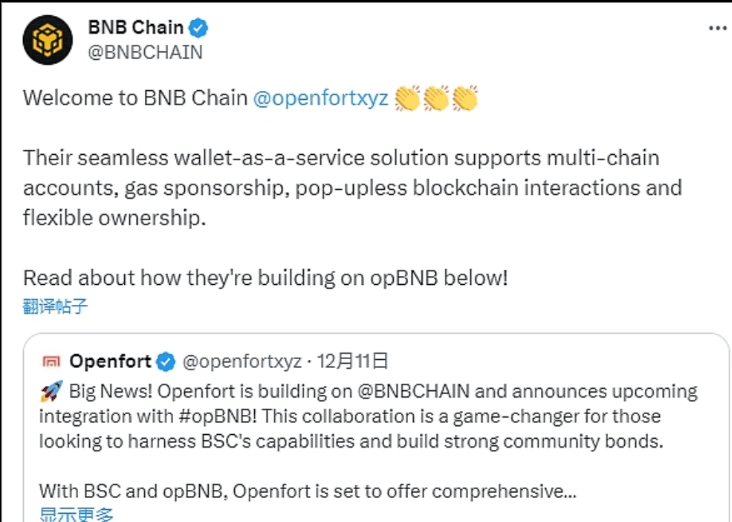Open the @openfortxyz mention in tweet
Screen dimensions: 732x522
pos(321,99)
